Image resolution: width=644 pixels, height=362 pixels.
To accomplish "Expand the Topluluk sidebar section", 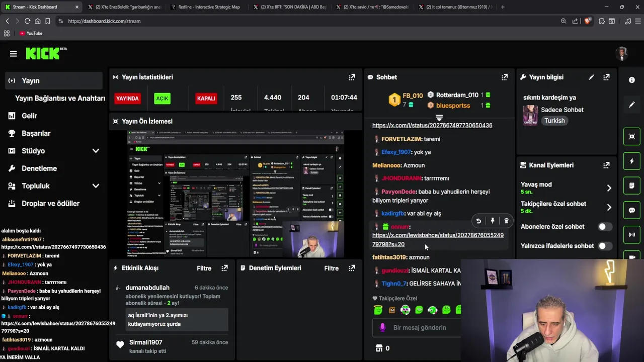I will pyautogui.click(x=96, y=186).
